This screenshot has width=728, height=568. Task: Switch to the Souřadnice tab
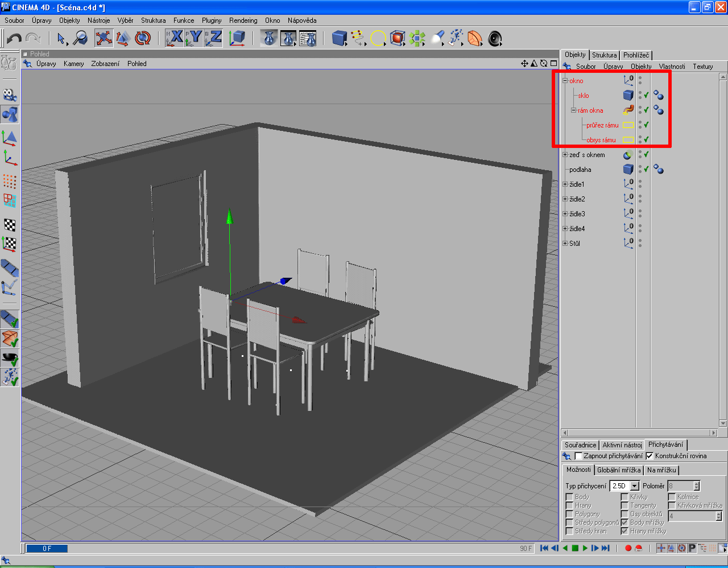581,445
